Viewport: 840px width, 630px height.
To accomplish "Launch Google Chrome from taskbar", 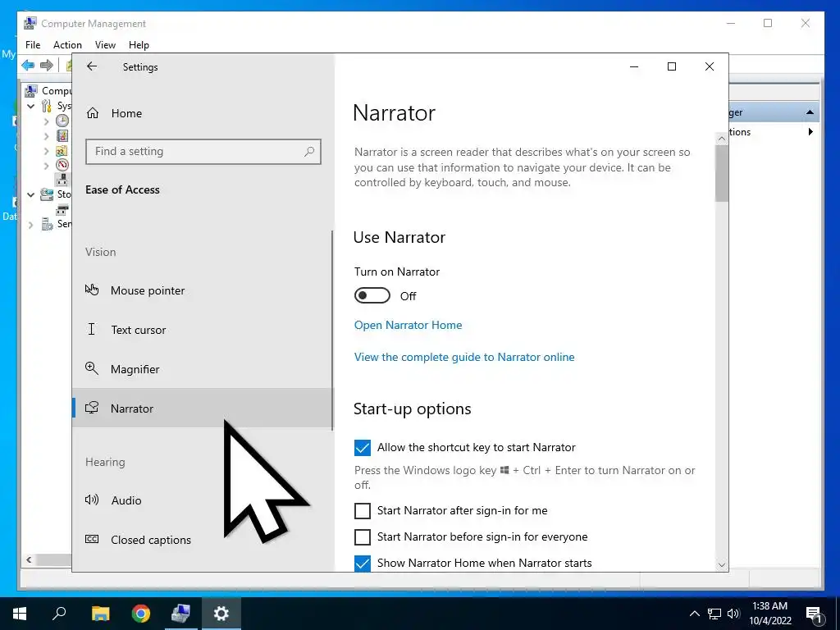I will point(141,614).
